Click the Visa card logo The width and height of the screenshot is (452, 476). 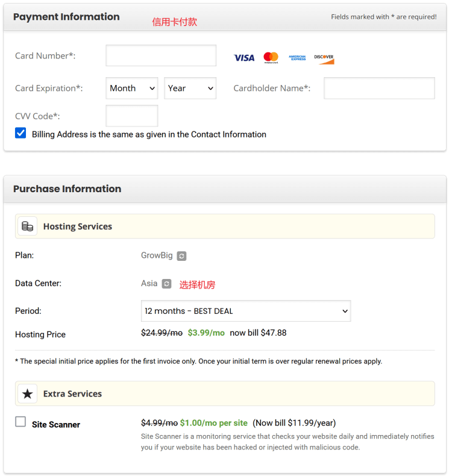click(x=244, y=58)
